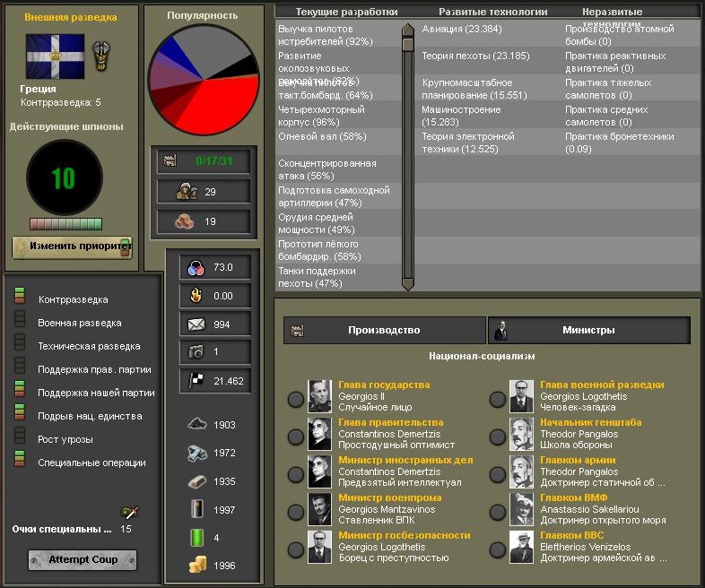Click the camera icon showing 1

pyautogui.click(x=195, y=352)
